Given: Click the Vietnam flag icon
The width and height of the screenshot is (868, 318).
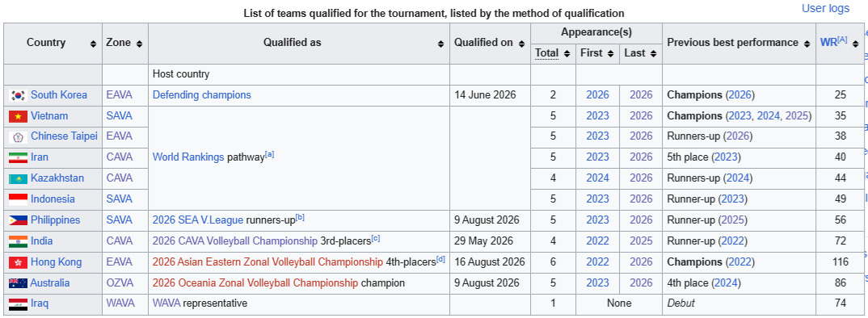Looking at the screenshot, I should coord(19,116).
